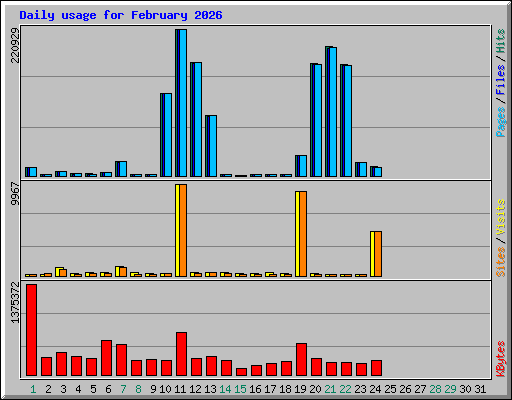Select the red KBytes bar for day 1
Image resolution: width=512 pixels, height=400 pixels.
pos(31,330)
